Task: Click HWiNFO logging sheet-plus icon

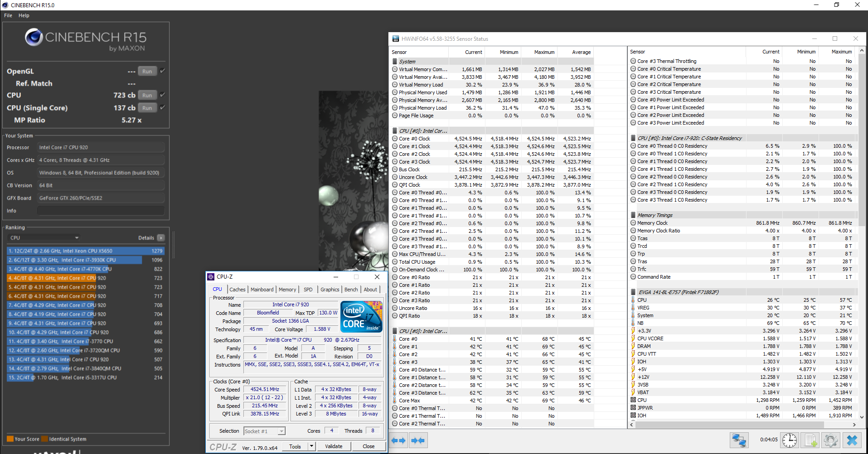Action: click(811, 440)
